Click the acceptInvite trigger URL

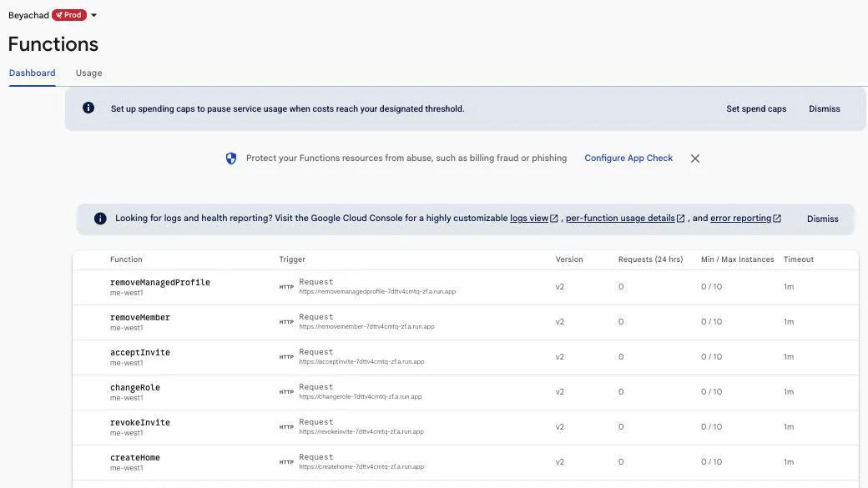[x=361, y=362]
